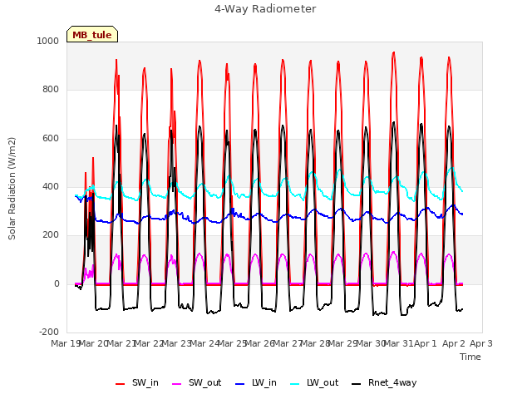Click the 4-Way Radiometer chart title
Image resolution: width=532 pixels, height=399 pixels.
point(265,9)
